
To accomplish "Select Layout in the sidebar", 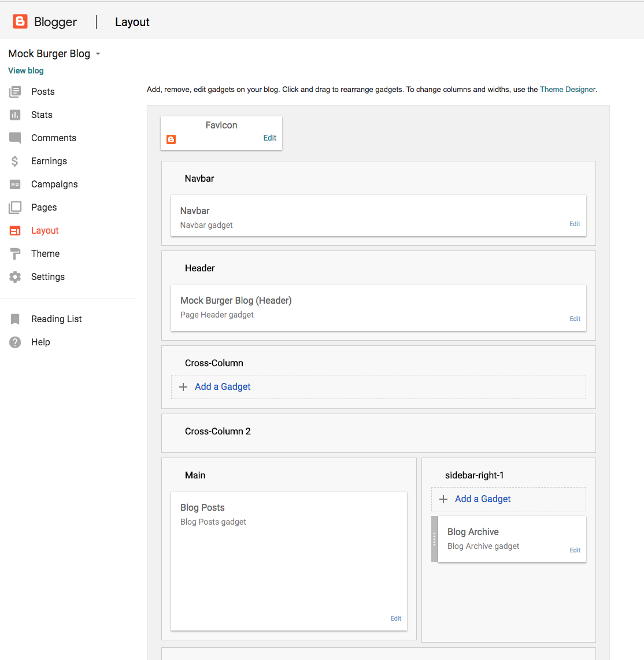I will 45,230.
